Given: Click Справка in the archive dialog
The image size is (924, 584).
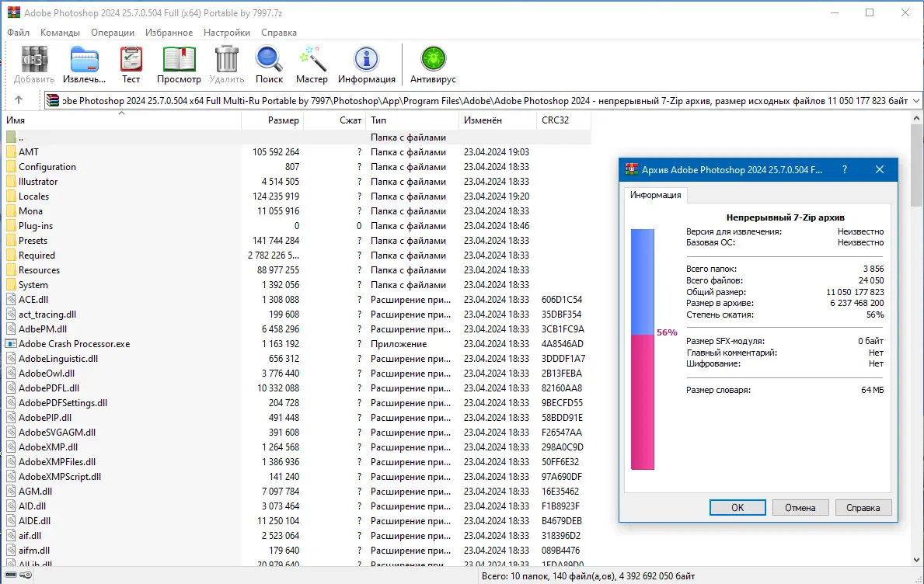Looking at the screenshot, I should (863, 506).
